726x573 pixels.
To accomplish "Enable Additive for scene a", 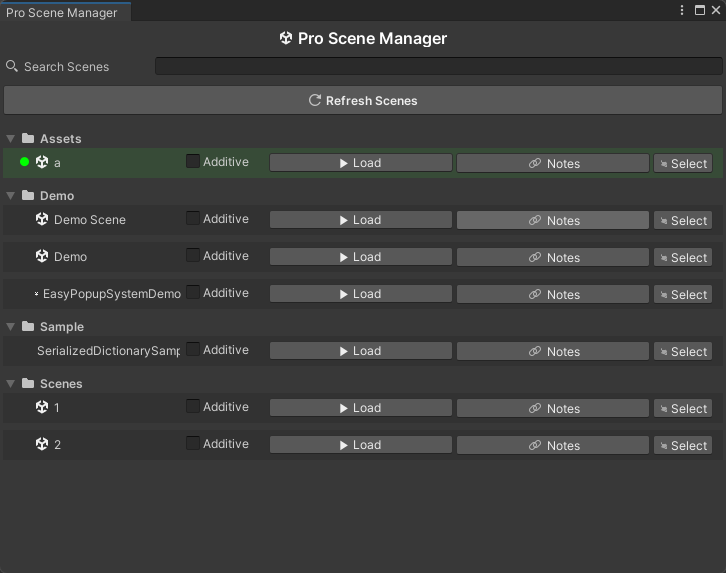I will (193, 161).
